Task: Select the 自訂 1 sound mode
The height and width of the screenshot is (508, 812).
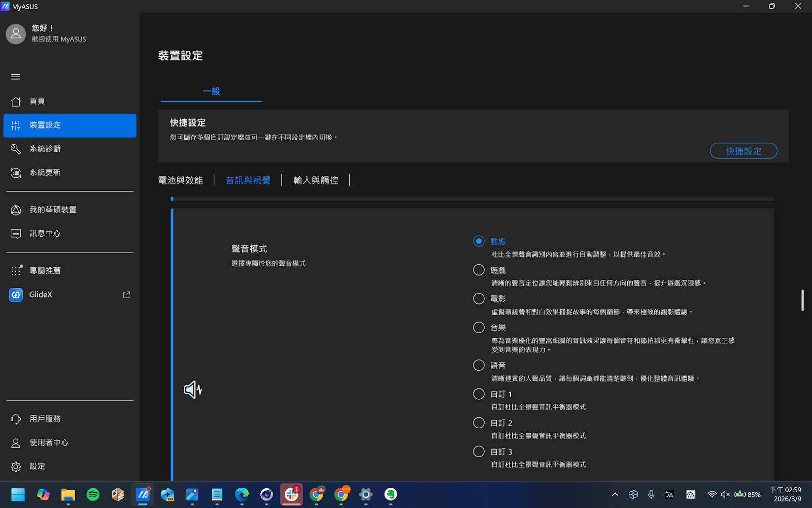Action: tap(478, 394)
